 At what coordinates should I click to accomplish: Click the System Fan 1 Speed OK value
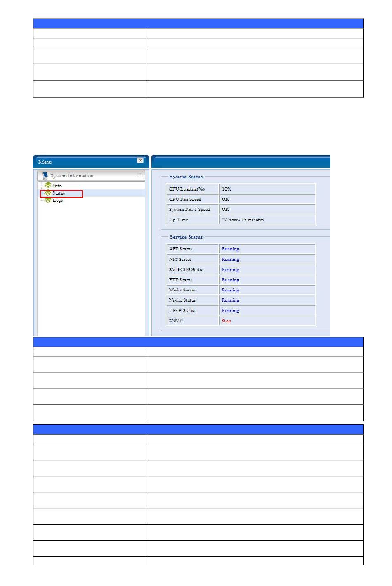tap(225, 210)
